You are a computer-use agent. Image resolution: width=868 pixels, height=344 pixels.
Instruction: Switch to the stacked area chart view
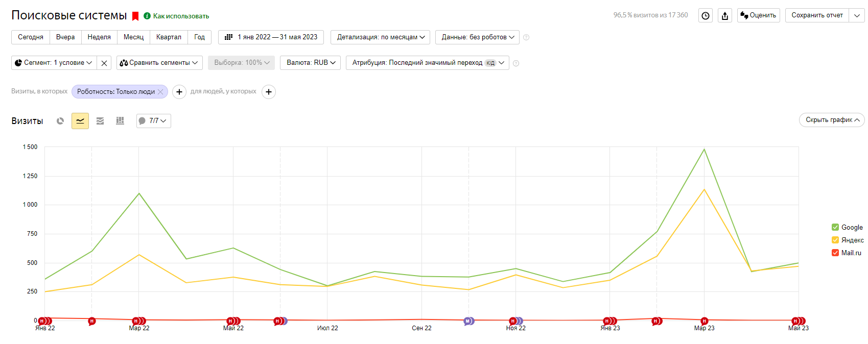click(x=100, y=121)
